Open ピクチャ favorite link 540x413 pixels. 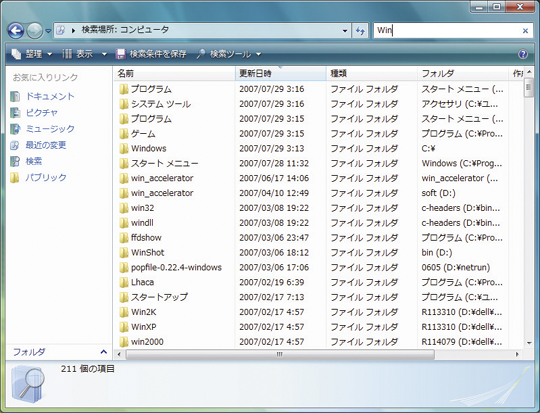coord(42,112)
